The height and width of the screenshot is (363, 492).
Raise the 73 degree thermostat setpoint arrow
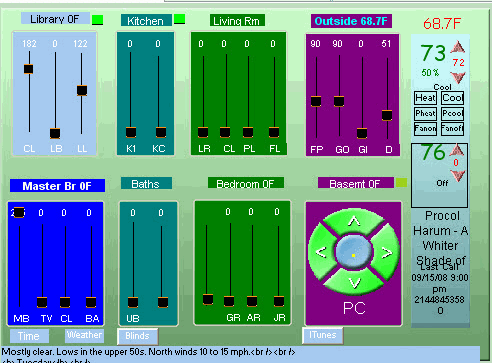(x=458, y=47)
